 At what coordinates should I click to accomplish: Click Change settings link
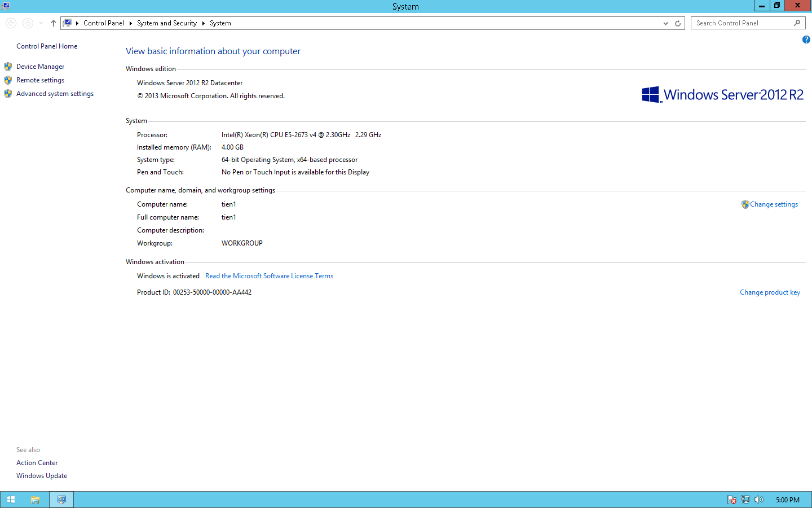coord(774,204)
